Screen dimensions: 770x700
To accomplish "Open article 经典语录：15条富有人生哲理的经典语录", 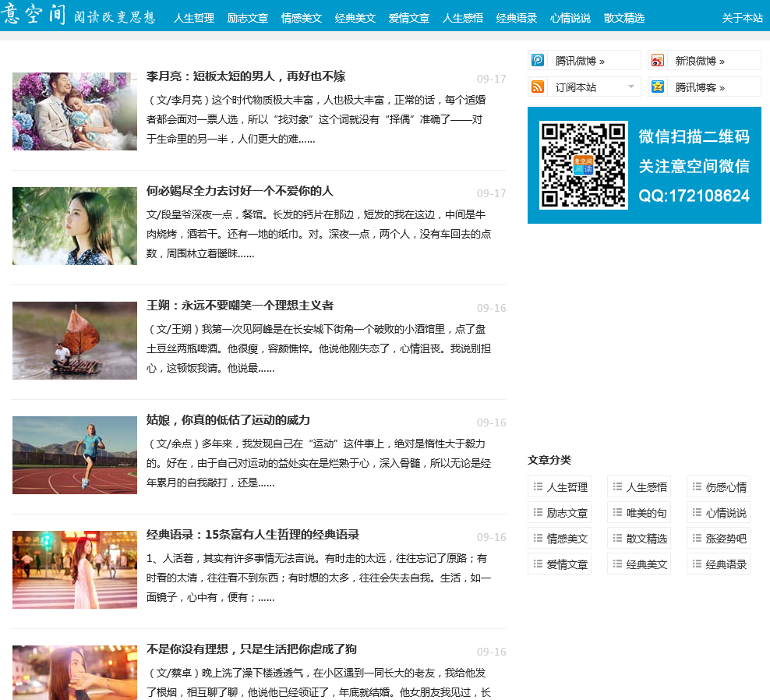I will click(253, 534).
